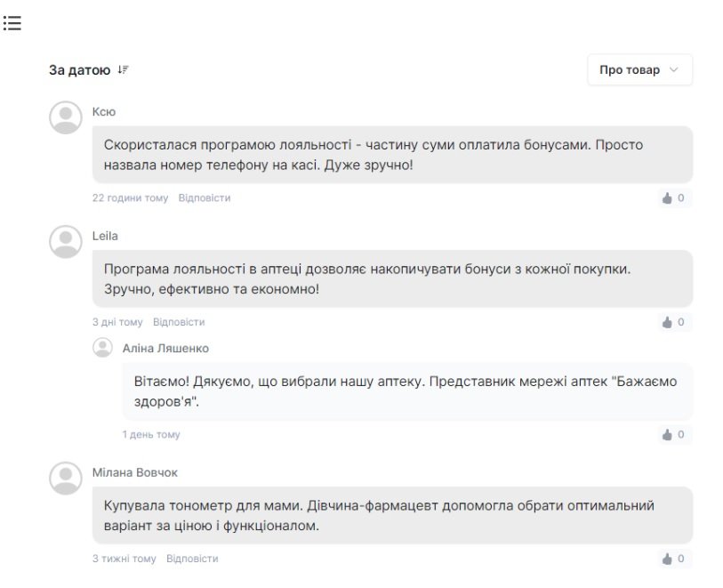Click the tonometer review text bubble
Image resolution: width=723 pixels, height=588 pixels.
[x=392, y=516]
